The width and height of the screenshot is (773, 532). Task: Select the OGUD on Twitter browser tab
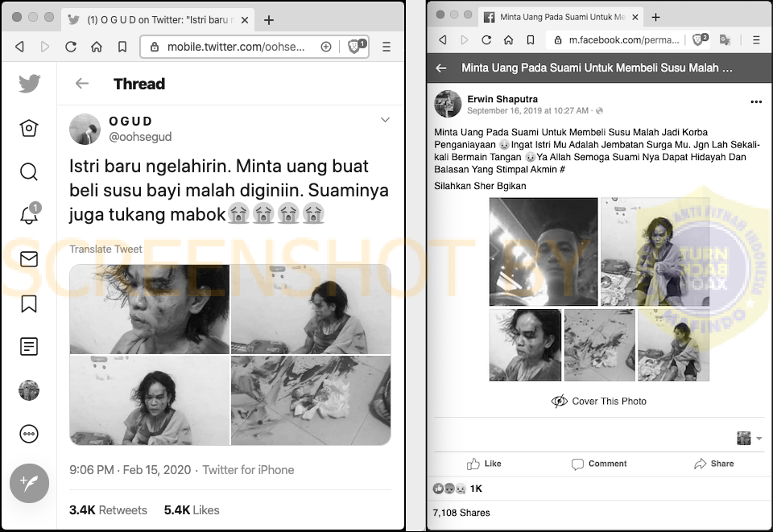click(159, 19)
